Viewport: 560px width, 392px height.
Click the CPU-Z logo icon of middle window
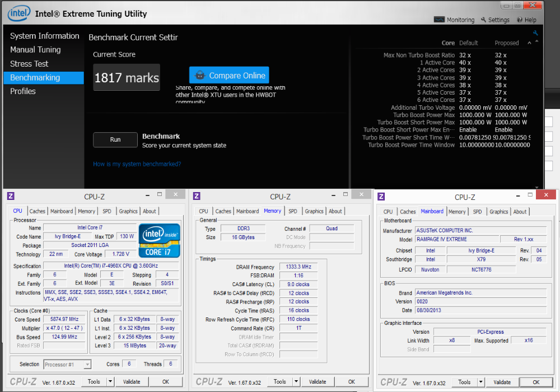197,195
